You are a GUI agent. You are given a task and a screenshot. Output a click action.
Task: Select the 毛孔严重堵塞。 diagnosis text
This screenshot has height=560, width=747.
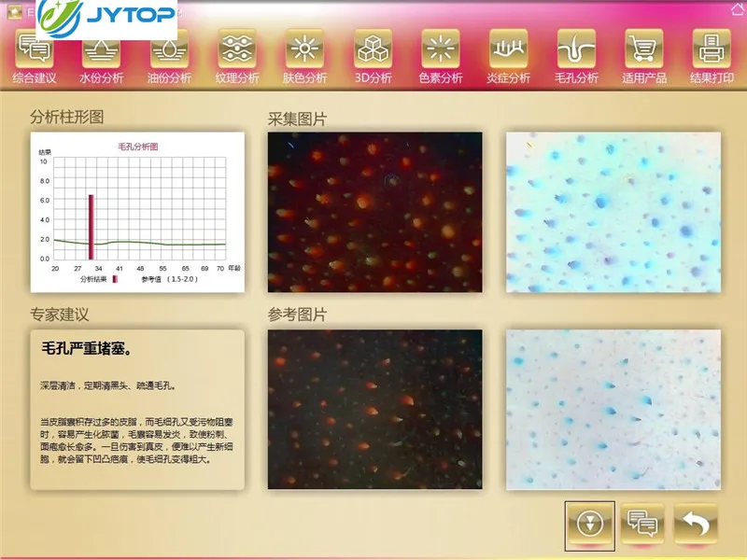click(x=87, y=348)
